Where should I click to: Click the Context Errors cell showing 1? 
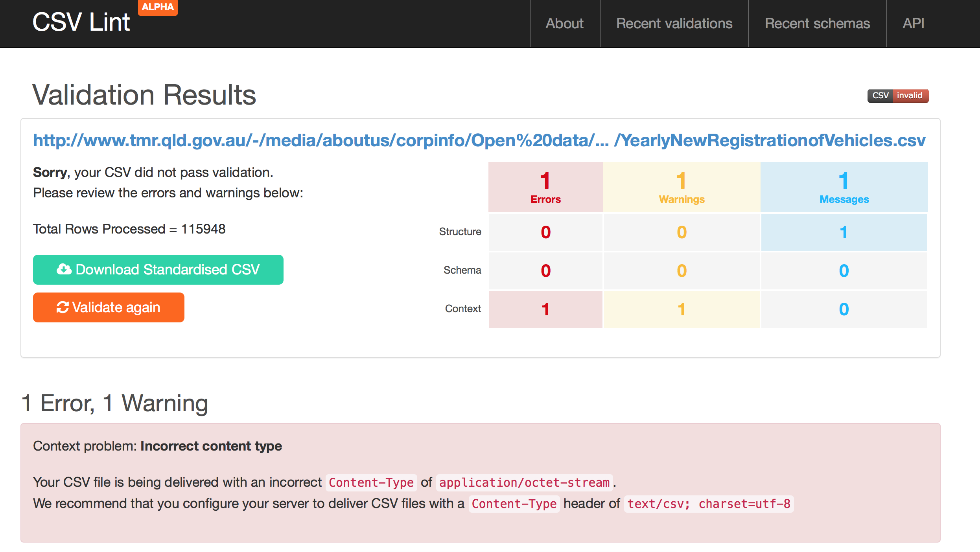tap(545, 309)
